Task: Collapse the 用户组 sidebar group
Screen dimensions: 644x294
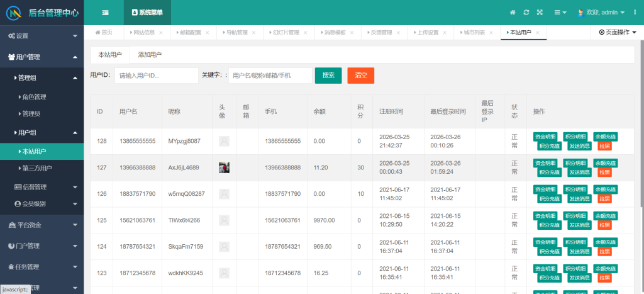Action: click(42, 133)
